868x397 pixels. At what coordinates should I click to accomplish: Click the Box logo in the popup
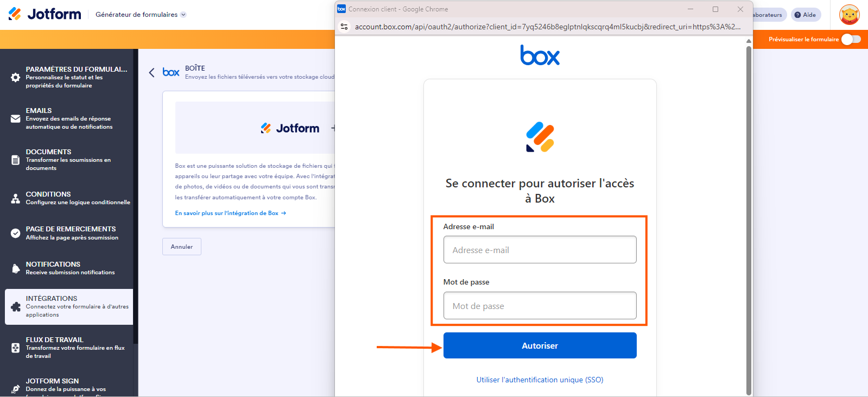[540, 55]
